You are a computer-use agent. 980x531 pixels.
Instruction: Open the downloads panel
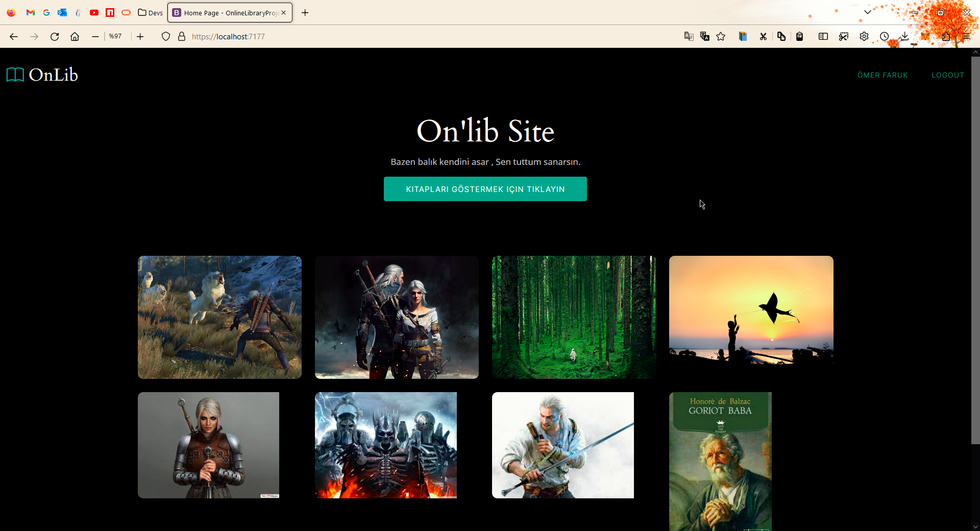pyautogui.click(x=904, y=36)
